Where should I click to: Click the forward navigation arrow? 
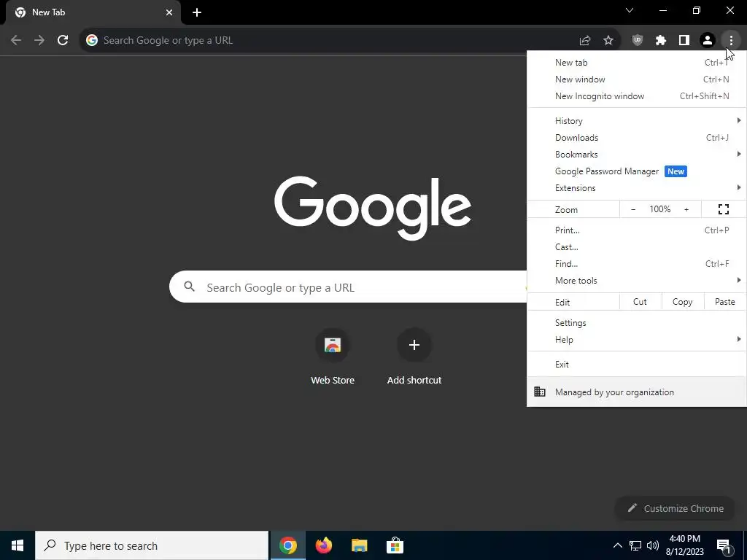tap(39, 40)
